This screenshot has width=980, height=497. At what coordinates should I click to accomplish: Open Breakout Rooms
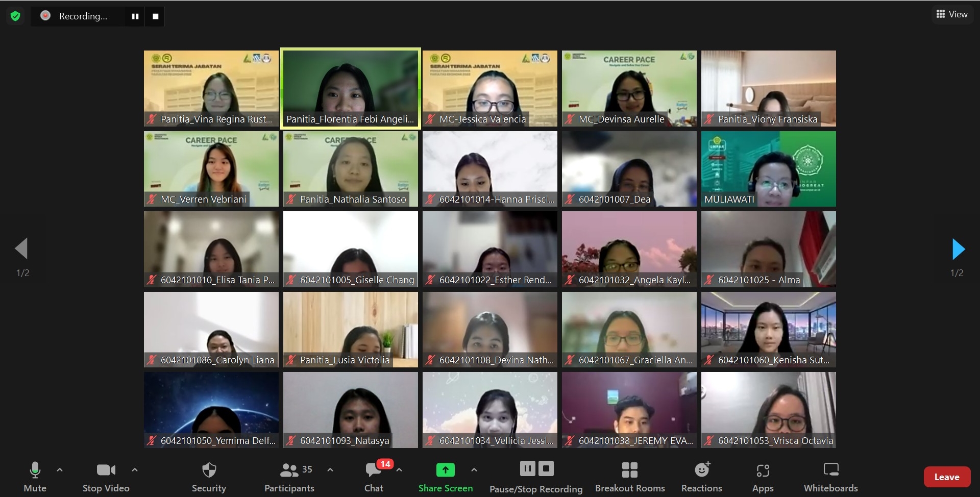630,477
